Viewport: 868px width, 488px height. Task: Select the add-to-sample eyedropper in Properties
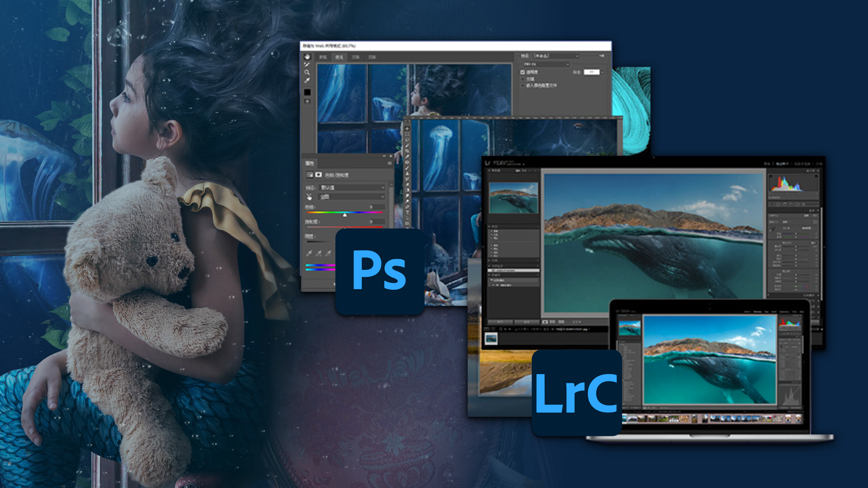click(x=319, y=253)
